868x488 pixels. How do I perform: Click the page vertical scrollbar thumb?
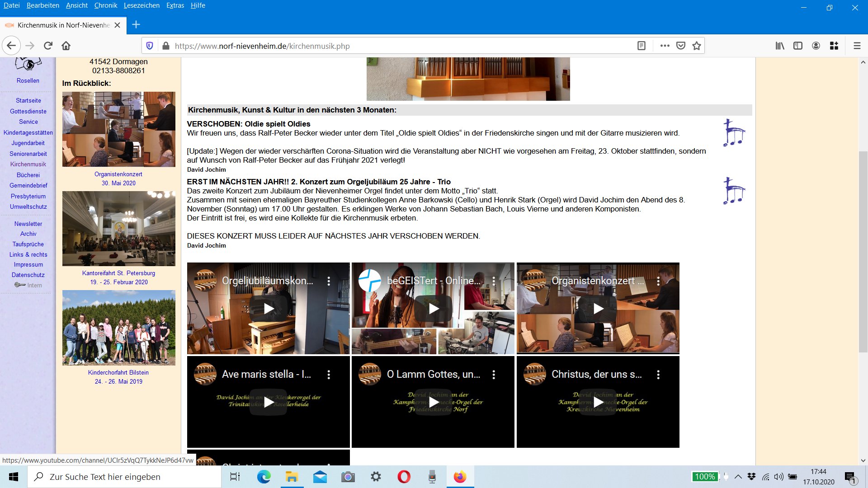[863, 252]
